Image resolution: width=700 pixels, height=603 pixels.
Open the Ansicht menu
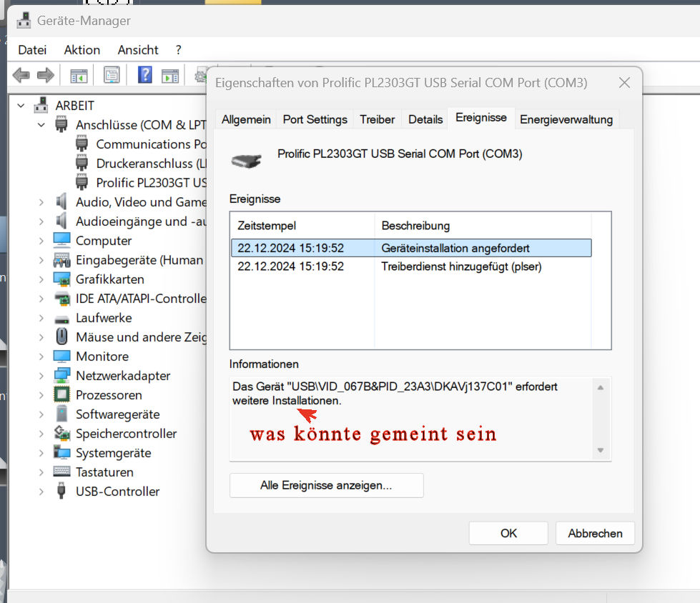[138, 49]
